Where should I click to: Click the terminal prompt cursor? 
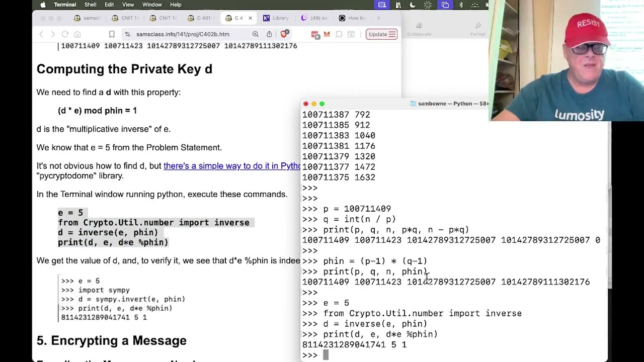[x=326, y=355]
